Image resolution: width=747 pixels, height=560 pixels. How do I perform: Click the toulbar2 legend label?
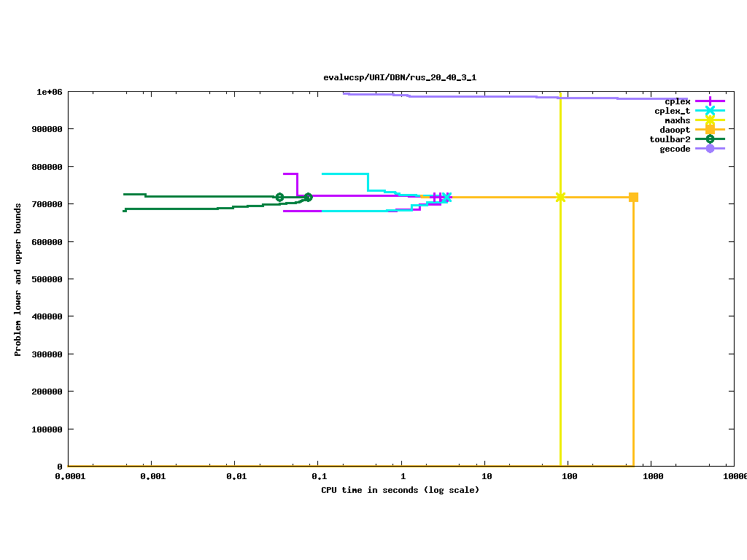coord(670,139)
